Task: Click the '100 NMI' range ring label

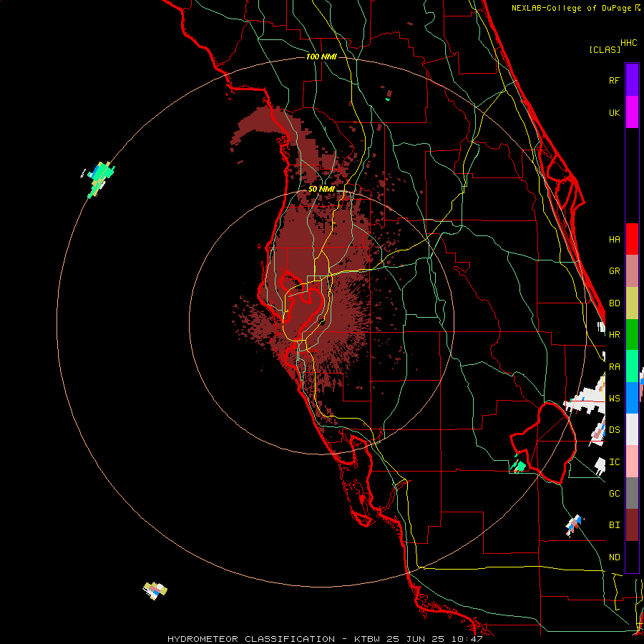Action: click(321, 57)
